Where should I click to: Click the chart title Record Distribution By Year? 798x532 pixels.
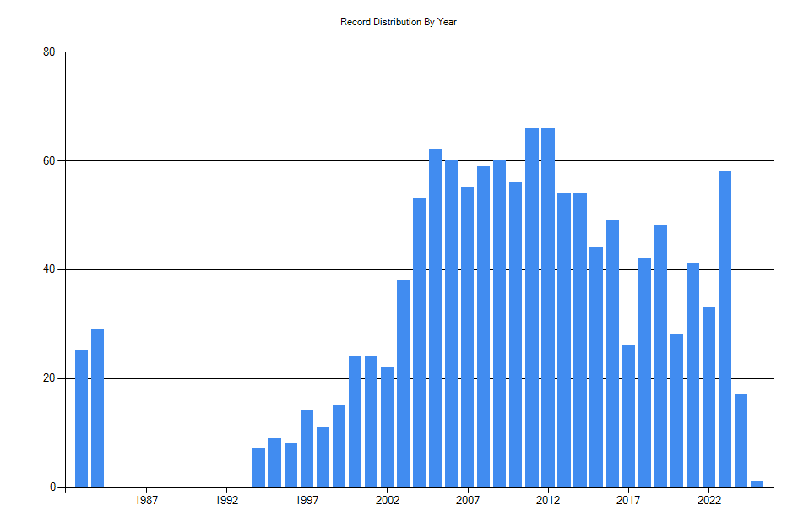pyautogui.click(x=399, y=22)
